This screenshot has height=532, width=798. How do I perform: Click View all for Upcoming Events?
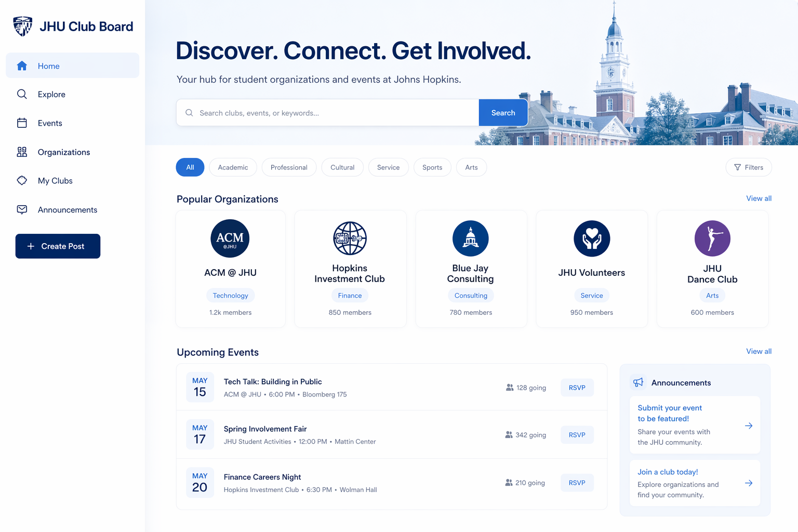759,351
